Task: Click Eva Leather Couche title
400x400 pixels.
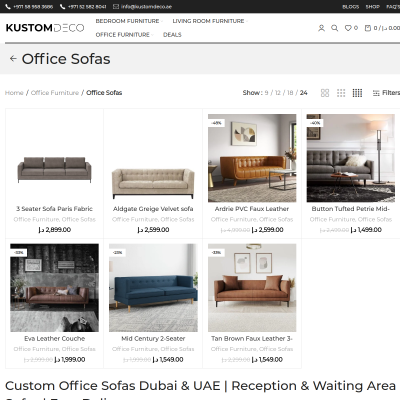Action: click(54, 338)
